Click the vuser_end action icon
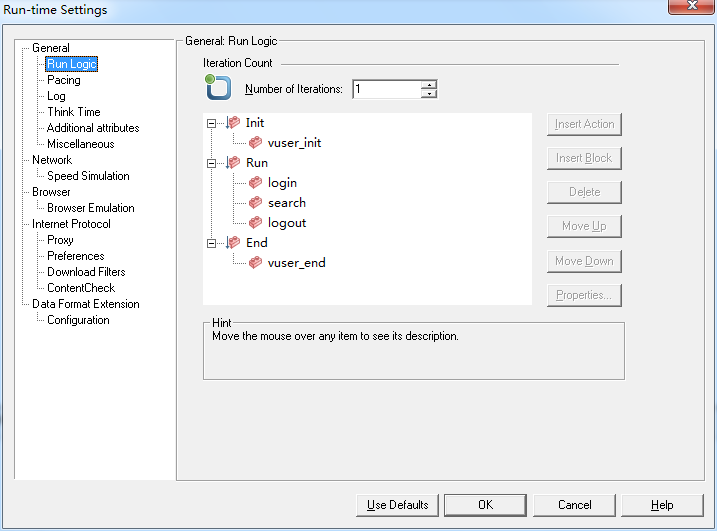Image resolution: width=717 pixels, height=531 pixels. [x=255, y=263]
